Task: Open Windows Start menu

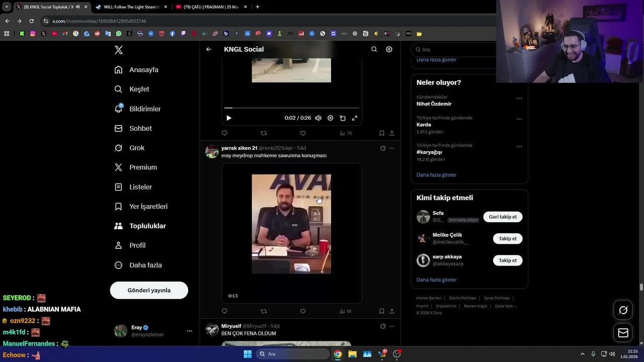Action: pyautogui.click(x=248, y=354)
